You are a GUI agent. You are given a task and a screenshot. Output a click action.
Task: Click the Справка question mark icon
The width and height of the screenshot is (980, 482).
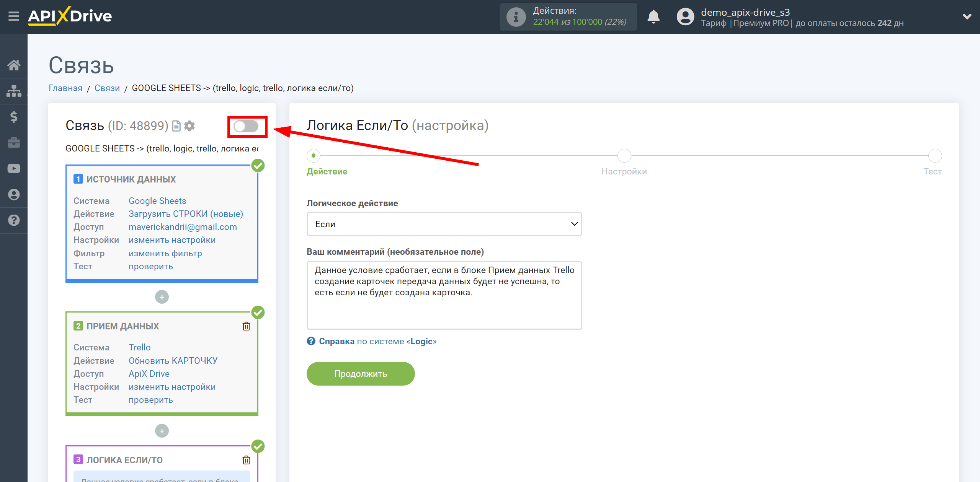(x=311, y=341)
